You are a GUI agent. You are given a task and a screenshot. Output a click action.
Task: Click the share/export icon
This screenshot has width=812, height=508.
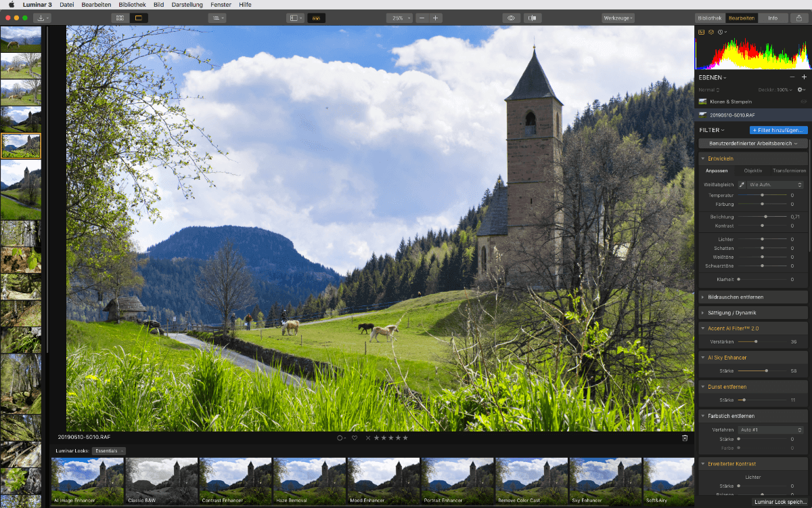pyautogui.click(x=799, y=18)
